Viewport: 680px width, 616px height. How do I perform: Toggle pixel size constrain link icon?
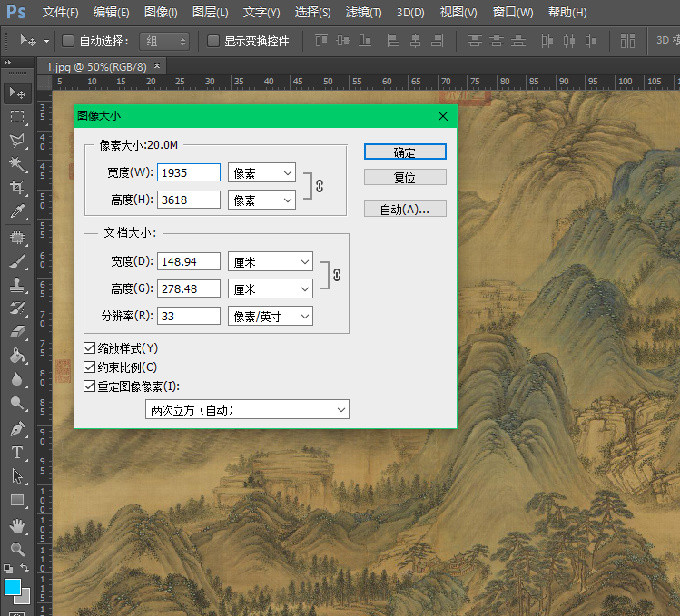coord(320,186)
